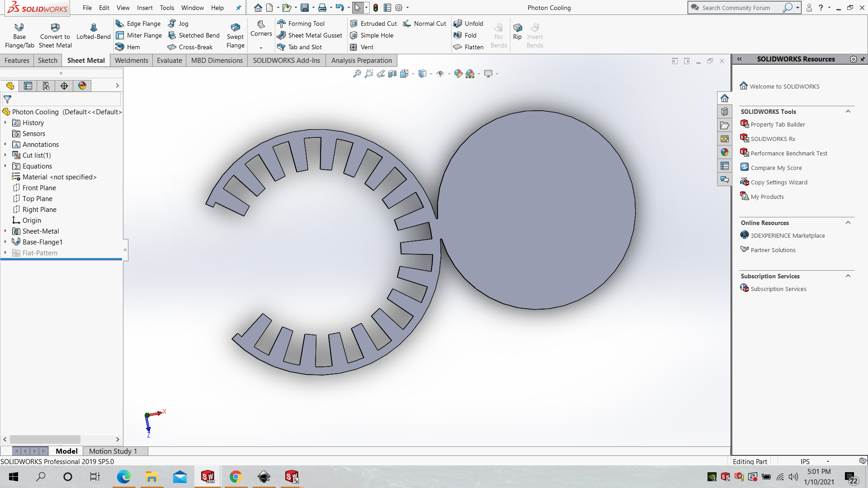
Task: Expand the Cut list(1) node
Action: tap(5, 155)
